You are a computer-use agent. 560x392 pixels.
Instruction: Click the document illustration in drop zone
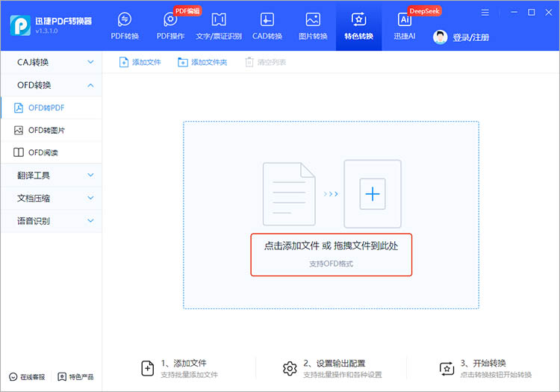(x=289, y=194)
